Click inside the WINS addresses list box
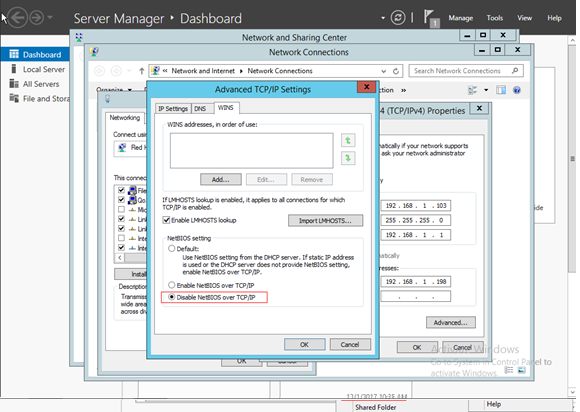580x412 pixels. 252,151
